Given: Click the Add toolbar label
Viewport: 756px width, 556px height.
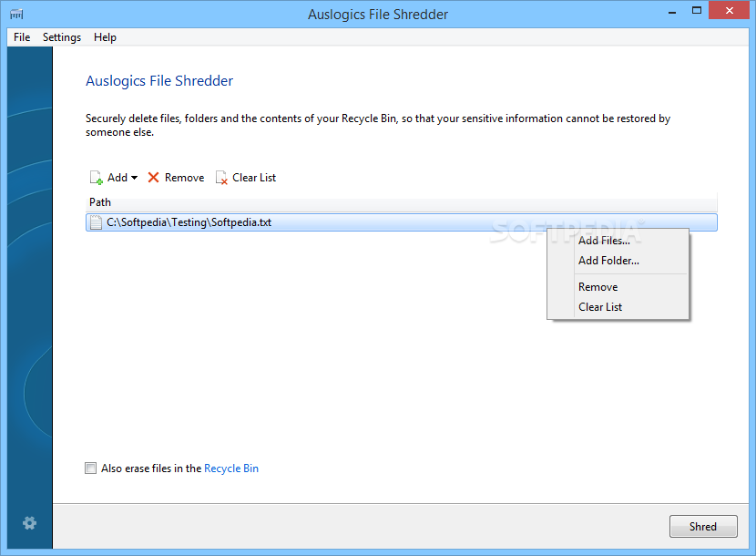Looking at the screenshot, I should click(x=117, y=178).
